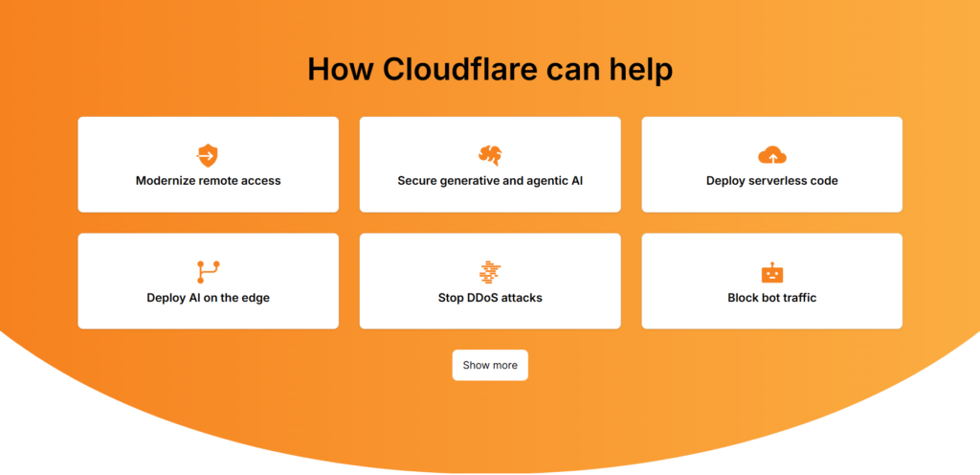The width and height of the screenshot is (980, 475).
Task: Select Deploy serverless code text link
Action: pos(772,181)
